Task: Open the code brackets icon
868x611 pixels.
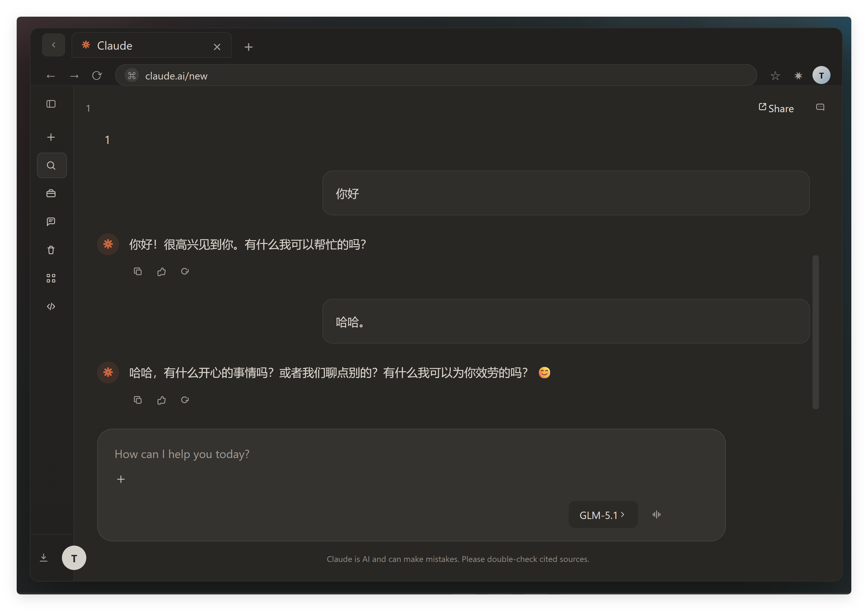Action: 51,306
